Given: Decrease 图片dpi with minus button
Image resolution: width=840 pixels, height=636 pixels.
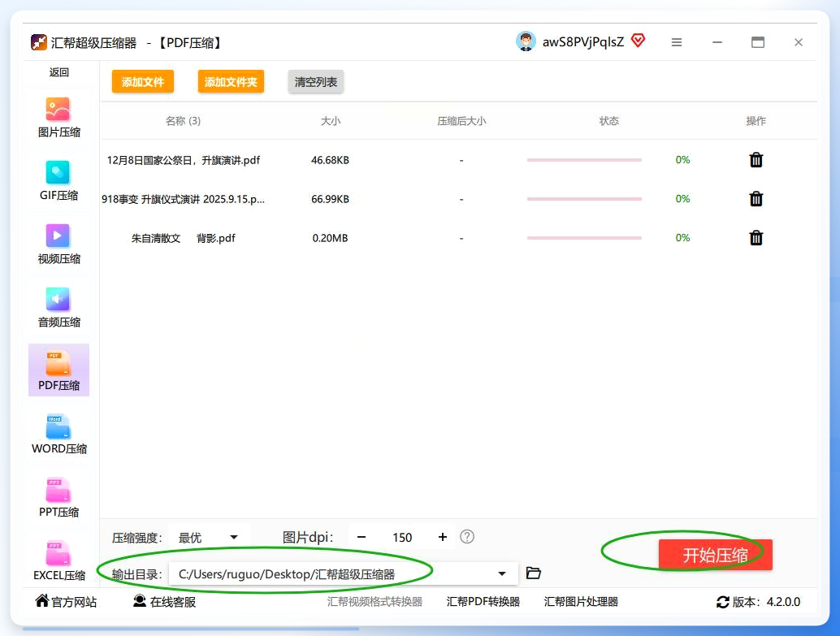Looking at the screenshot, I should 362,537.
